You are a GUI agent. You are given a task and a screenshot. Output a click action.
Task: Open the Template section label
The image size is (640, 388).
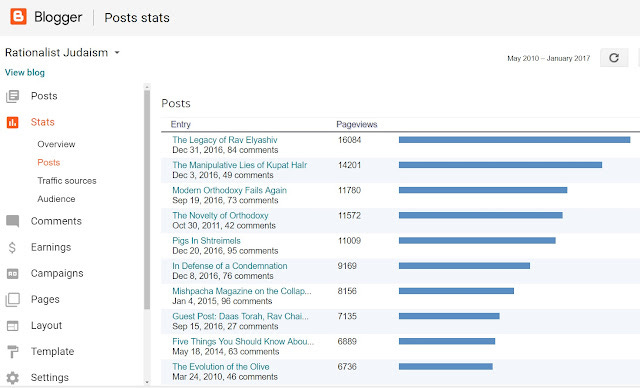(53, 352)
